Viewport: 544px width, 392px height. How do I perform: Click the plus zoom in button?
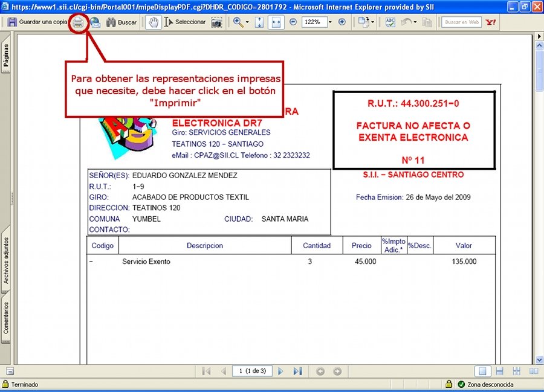point(342,22)
